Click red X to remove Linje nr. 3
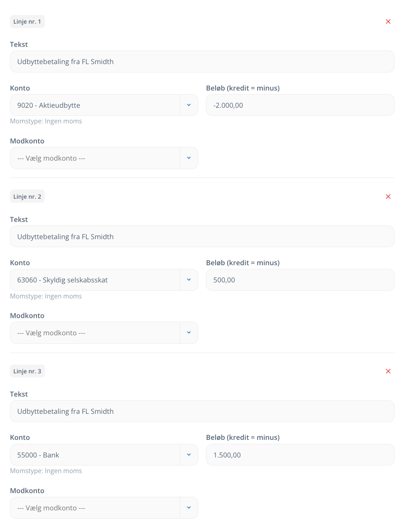Image resolution: width=403 pixels, height=532 pixels. tap(388, 371)
